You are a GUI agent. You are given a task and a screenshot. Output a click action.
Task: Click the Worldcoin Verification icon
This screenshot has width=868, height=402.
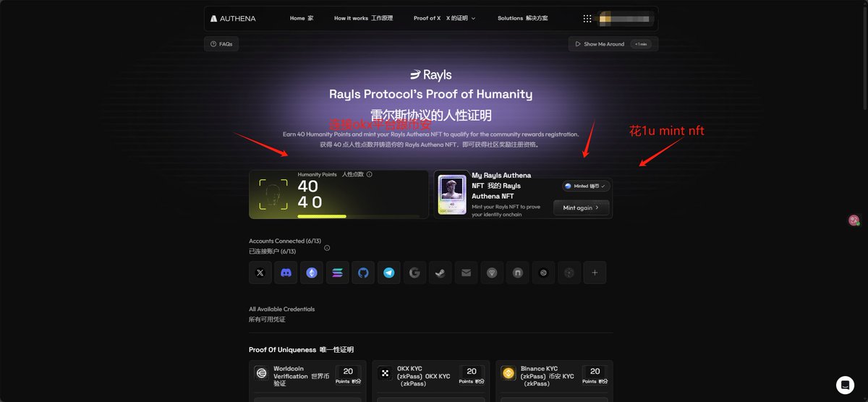[x=262, y=373]
